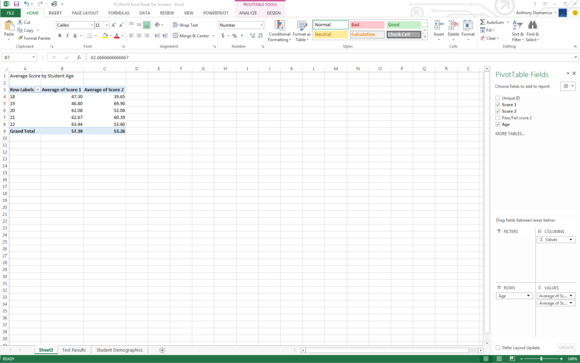Open the font name dropdown
The height and width of the screenshot is (363, 580).
[92, 25]
